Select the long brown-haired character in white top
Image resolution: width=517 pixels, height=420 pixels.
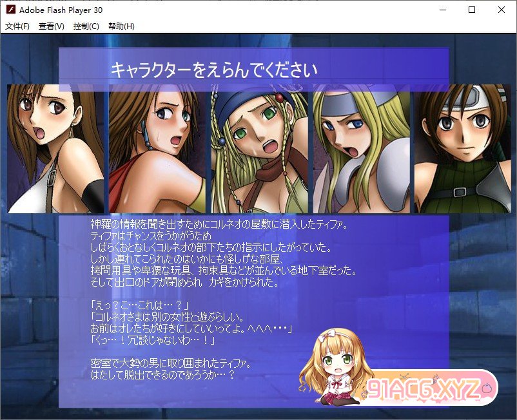click(55, 148)
